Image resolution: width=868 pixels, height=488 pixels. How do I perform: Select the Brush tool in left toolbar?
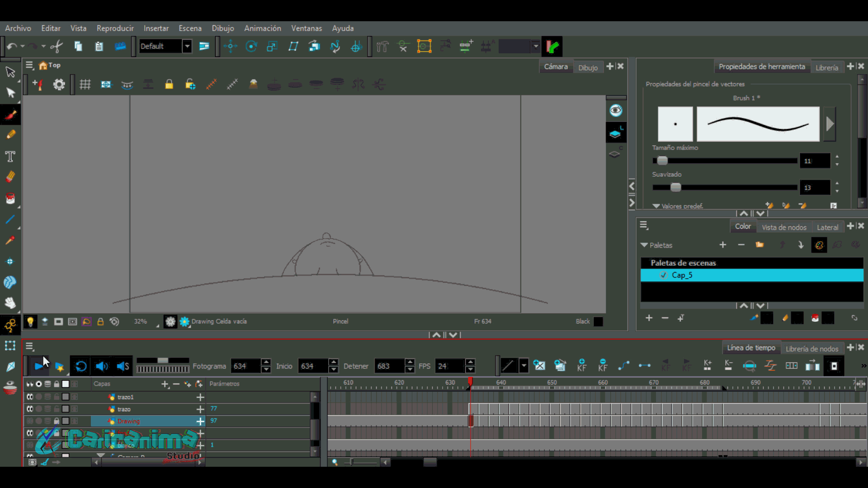pyautogui.click(x=10, y=115)
